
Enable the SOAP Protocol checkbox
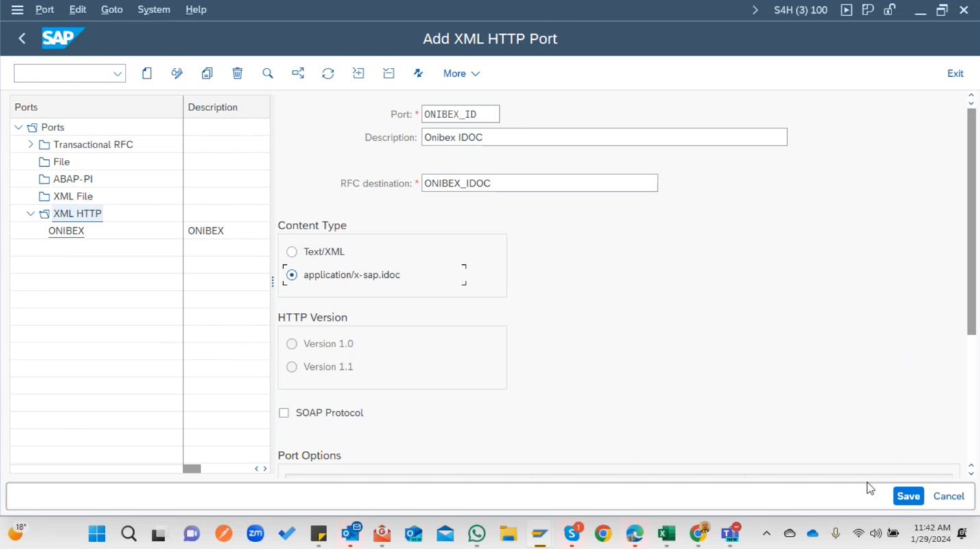(284, 413)
